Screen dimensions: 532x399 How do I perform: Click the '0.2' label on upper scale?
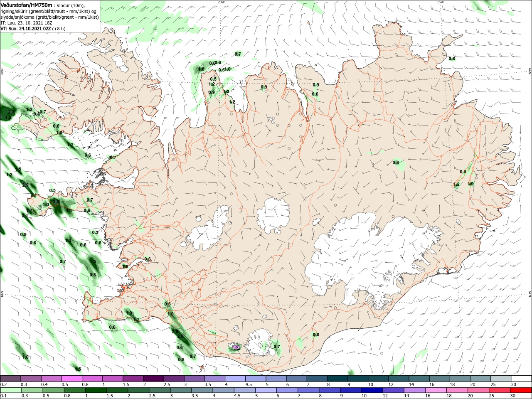[x=3, y=384]
